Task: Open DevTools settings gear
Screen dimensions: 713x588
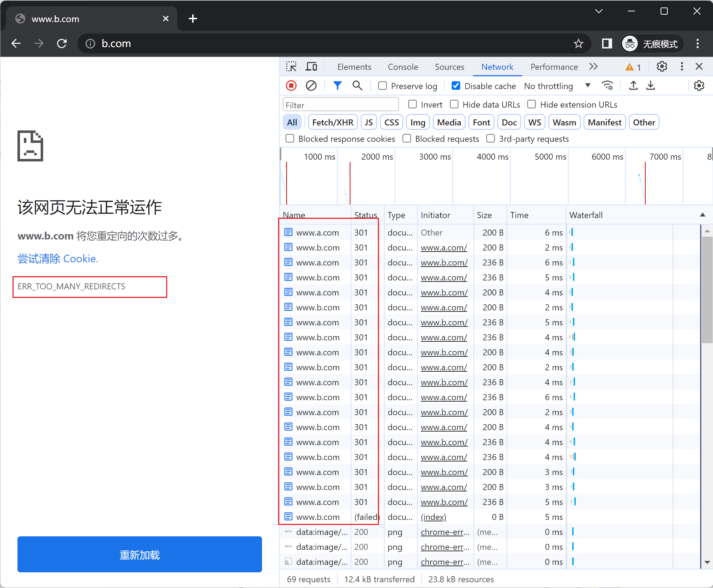Action: point(662,67)
